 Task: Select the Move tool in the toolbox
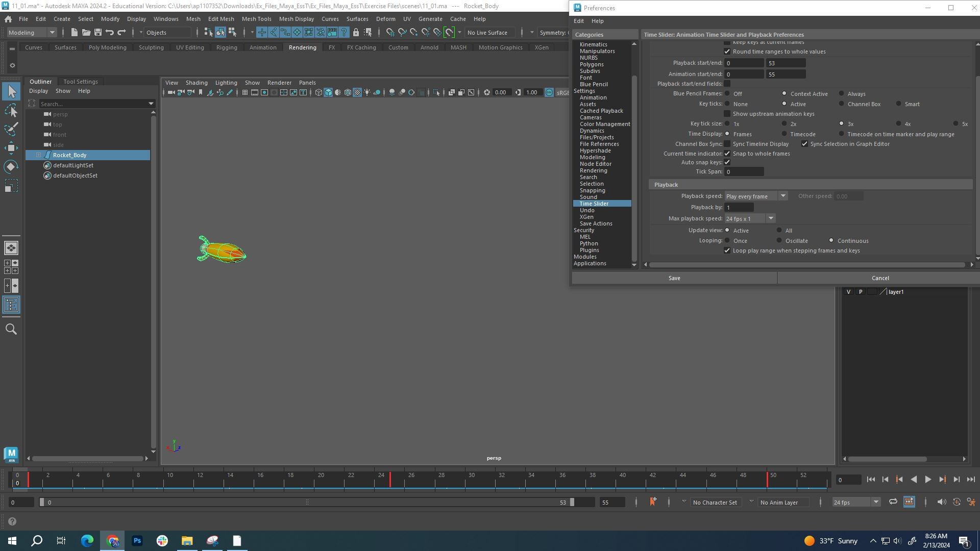tap(11, 149)
